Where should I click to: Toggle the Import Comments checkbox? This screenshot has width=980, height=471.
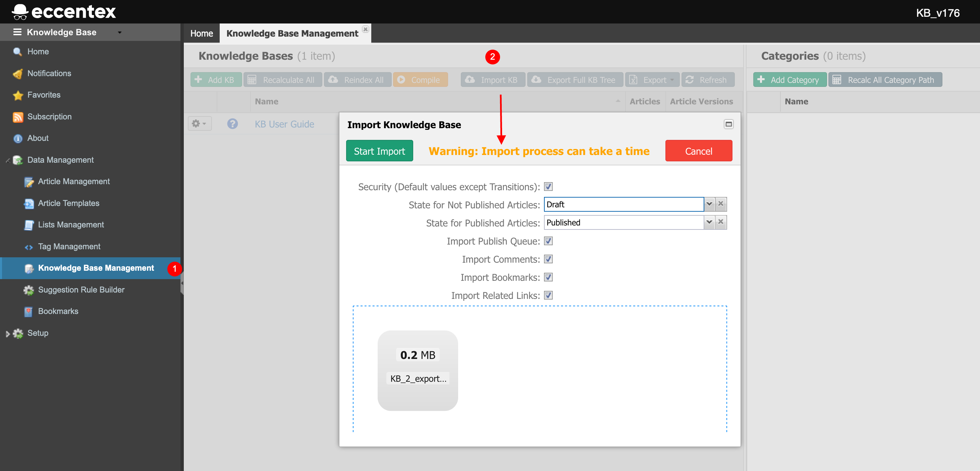click(x=548, y=259)
